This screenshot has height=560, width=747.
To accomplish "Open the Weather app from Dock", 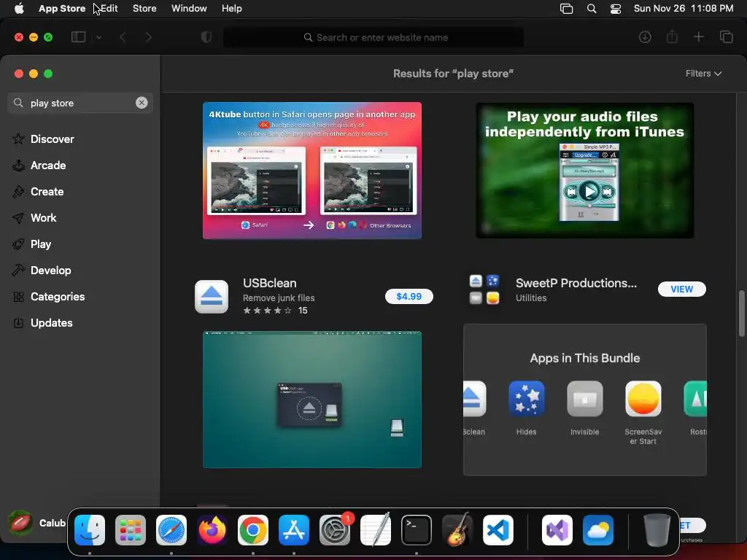I will 598,530.
